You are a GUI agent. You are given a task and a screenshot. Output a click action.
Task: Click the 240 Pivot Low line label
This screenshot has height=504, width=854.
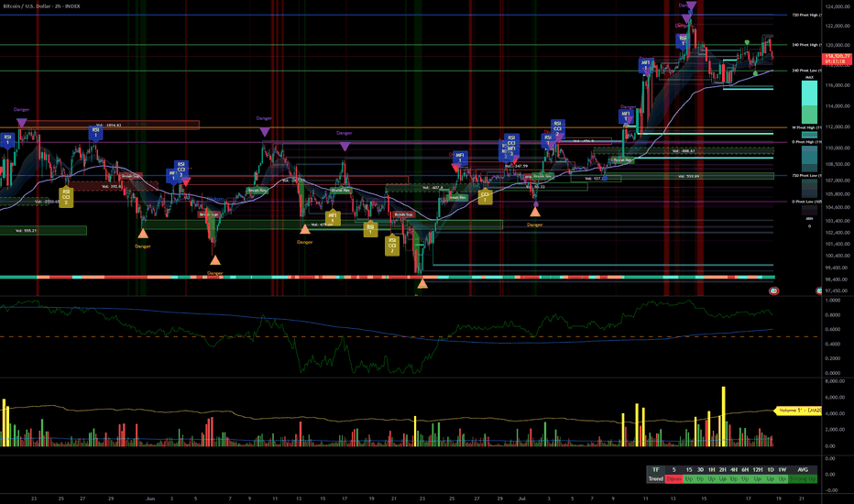tap(806, 71)
